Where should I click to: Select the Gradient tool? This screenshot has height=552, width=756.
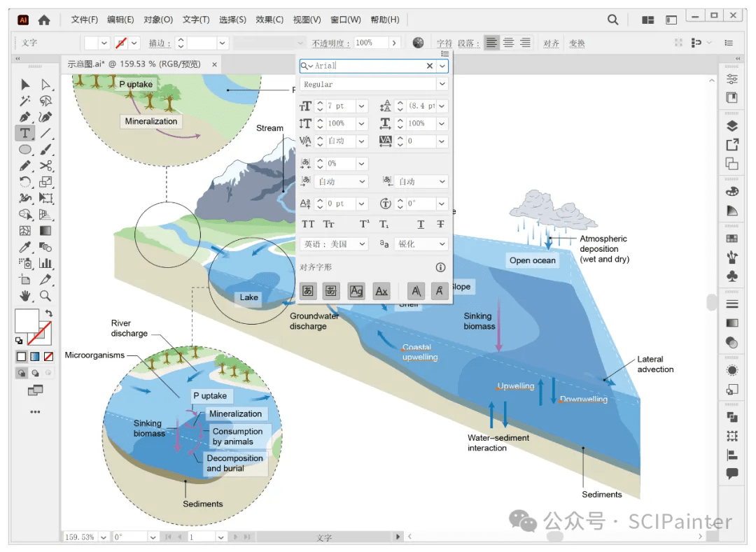pos(45,230)
